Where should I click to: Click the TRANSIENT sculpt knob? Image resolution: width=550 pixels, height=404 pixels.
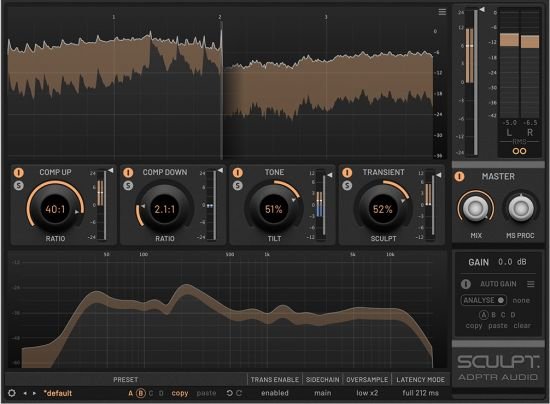[383, 209]
